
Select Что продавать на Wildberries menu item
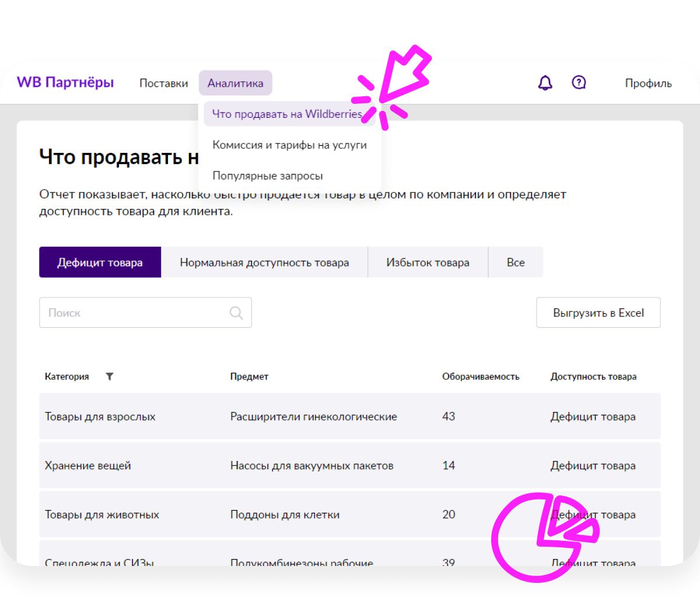287,114
